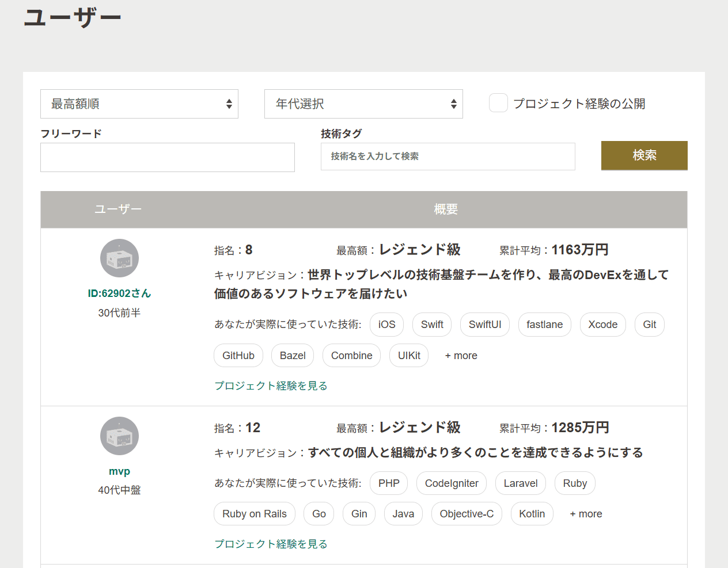This screenshot has height=568, width=728.
Task: View プロジェクト経験を見る for ID:62902
Action: point(271,386)
